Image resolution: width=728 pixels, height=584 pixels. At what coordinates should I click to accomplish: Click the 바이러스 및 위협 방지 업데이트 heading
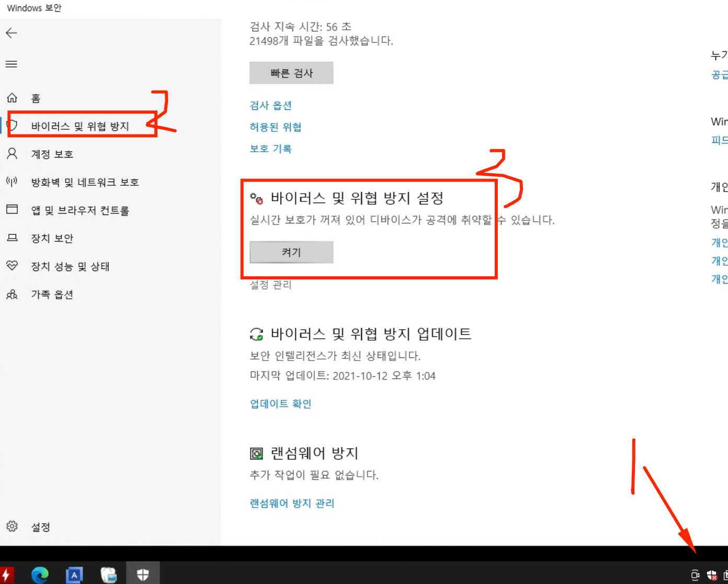click(x=371, y=334)
